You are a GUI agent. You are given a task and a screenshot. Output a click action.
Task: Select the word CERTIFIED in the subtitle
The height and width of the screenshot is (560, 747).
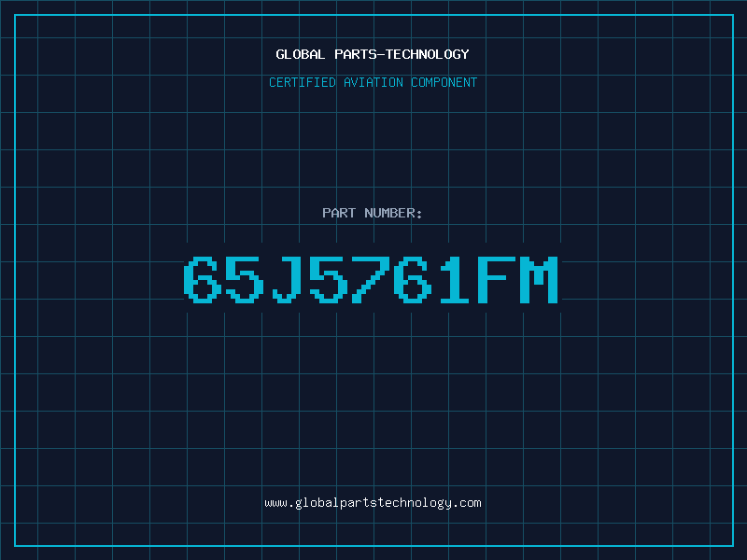coord(303,82)
